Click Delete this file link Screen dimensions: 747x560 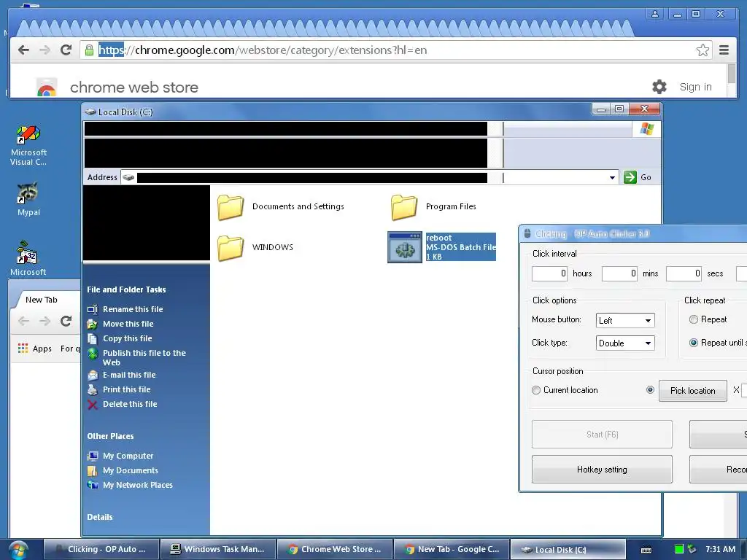130,404
